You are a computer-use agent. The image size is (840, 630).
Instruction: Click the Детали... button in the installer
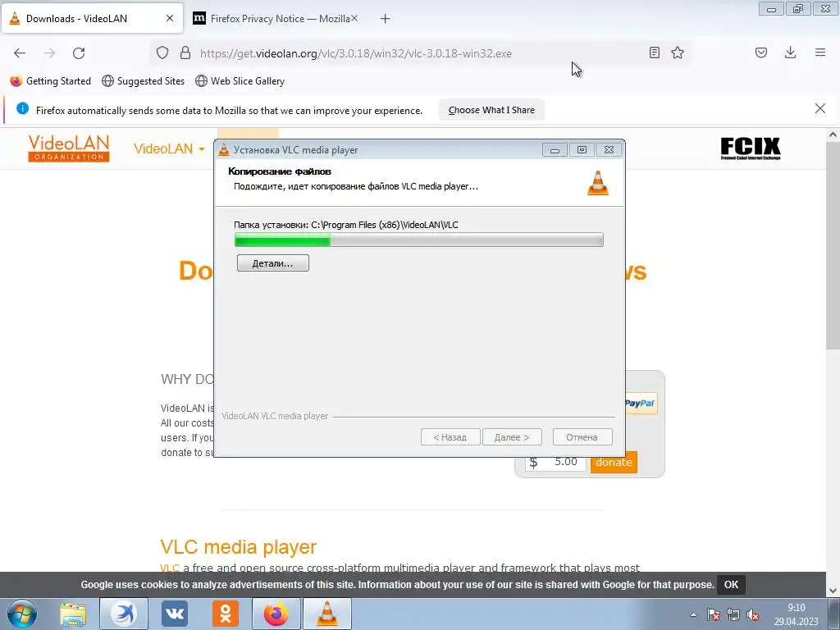272,263
